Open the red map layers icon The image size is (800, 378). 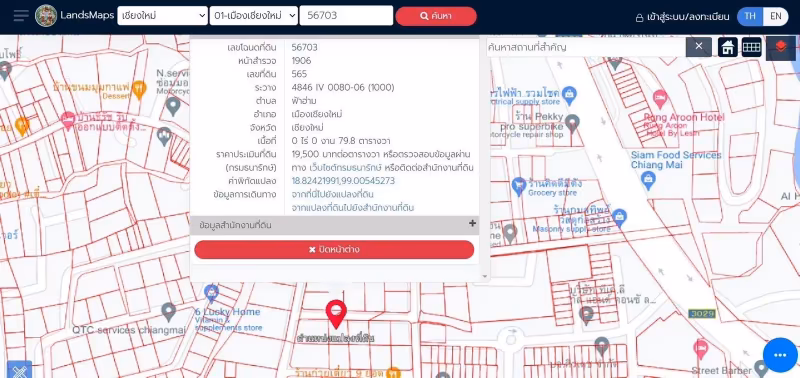(x=780, y=47)
